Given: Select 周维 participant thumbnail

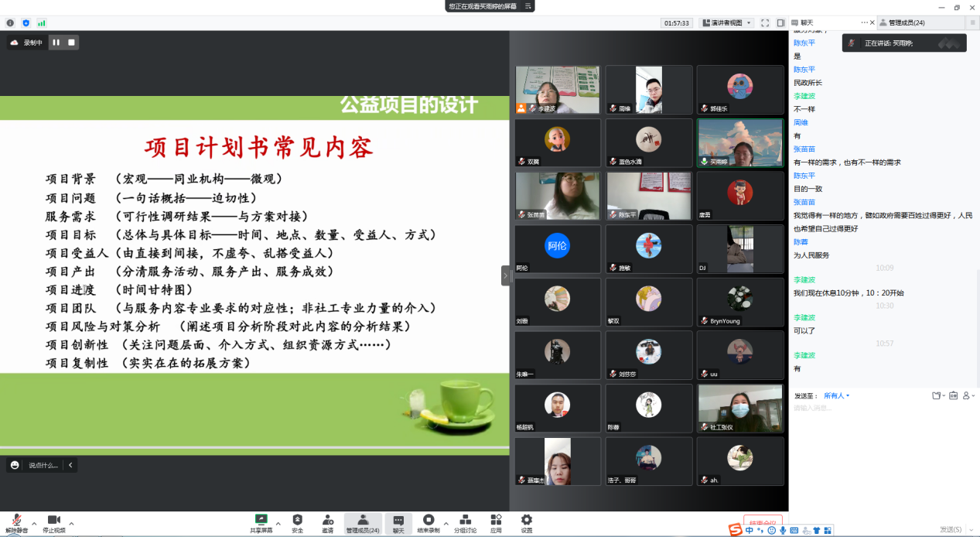Looking at the screenshot, I should [648, 90].
